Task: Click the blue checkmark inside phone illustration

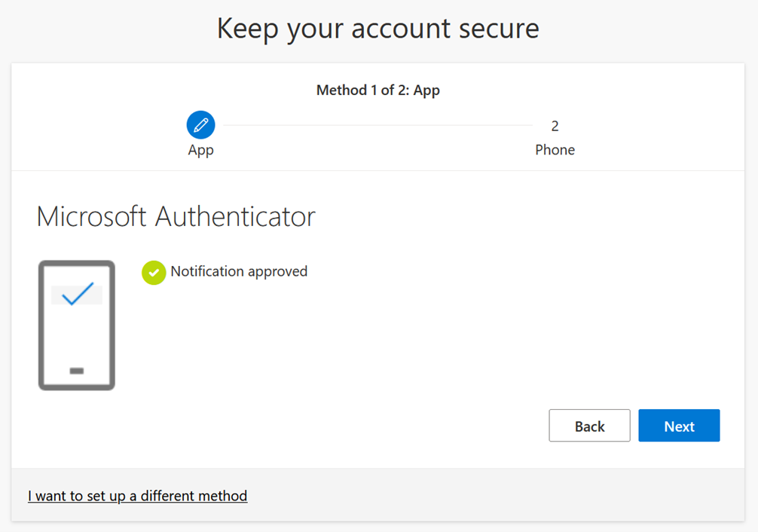Action: [x=77, y=294]
